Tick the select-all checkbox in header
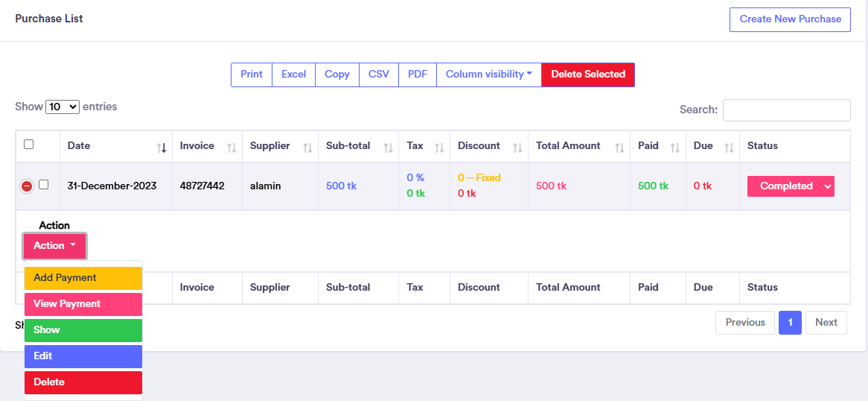 pos(29,145)
